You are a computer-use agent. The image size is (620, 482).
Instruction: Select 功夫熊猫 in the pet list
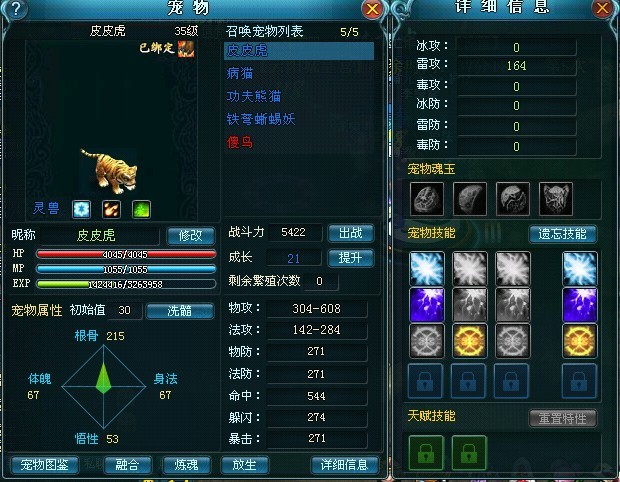coord(254,96)
